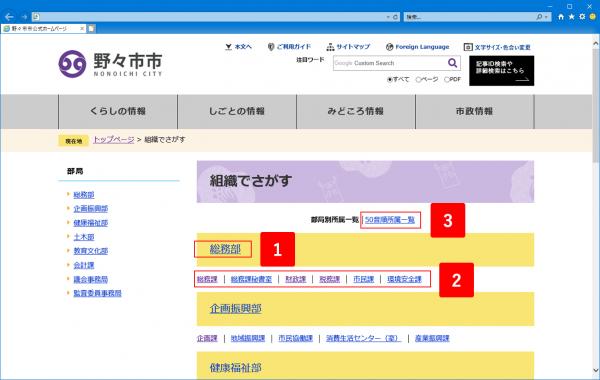Viewport: 600px width, 380px height.
Task: Click the vertical scrollbar thumb
Action: pyautogui.click(x=596, y=105)
